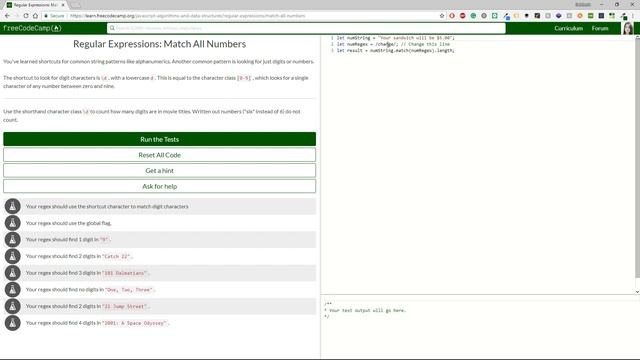
Task: Click editor line 3 declaring result
Action: click(395, 51)
